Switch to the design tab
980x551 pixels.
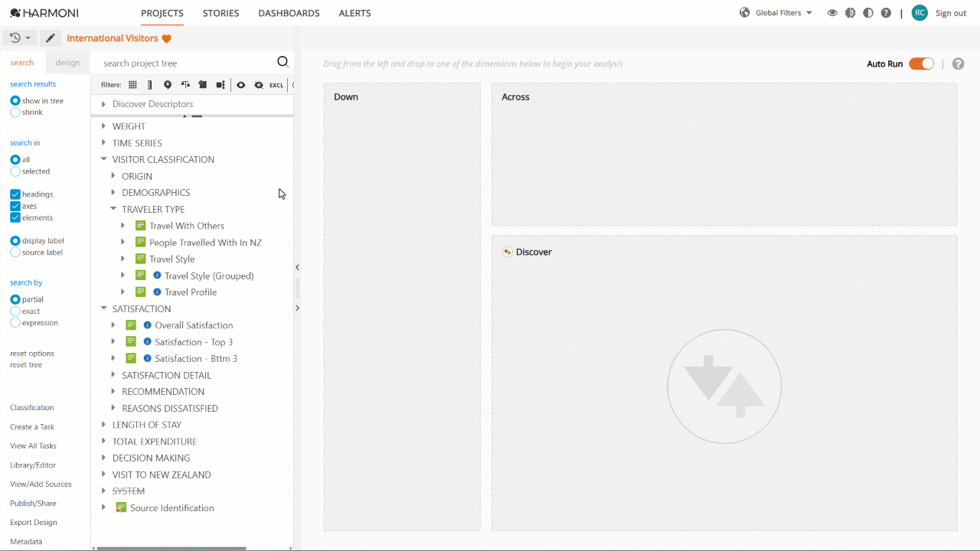pos(67,63)
